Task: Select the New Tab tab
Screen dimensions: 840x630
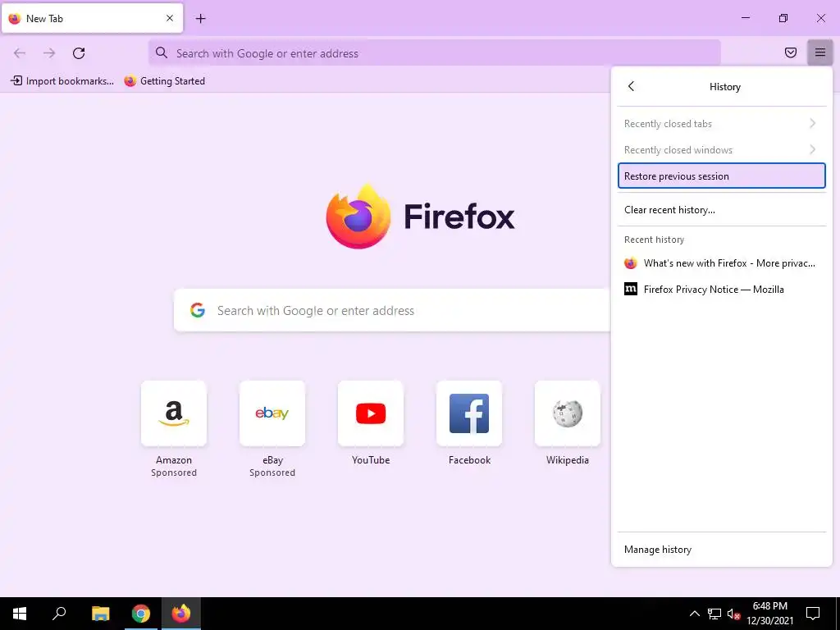Action: click(x=92, y=18)
